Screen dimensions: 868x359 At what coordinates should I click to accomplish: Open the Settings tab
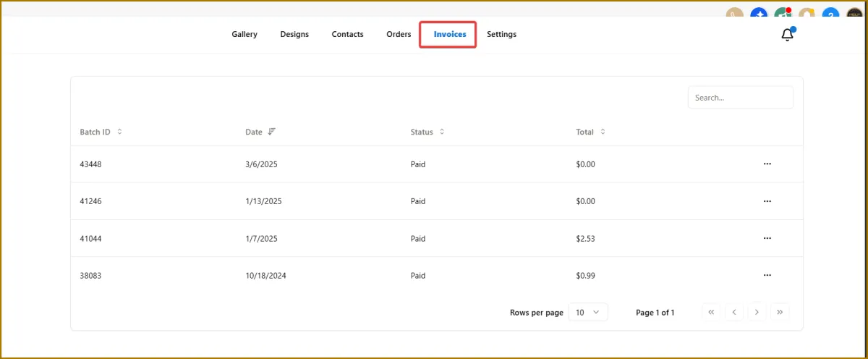click(x=501, y=34)
